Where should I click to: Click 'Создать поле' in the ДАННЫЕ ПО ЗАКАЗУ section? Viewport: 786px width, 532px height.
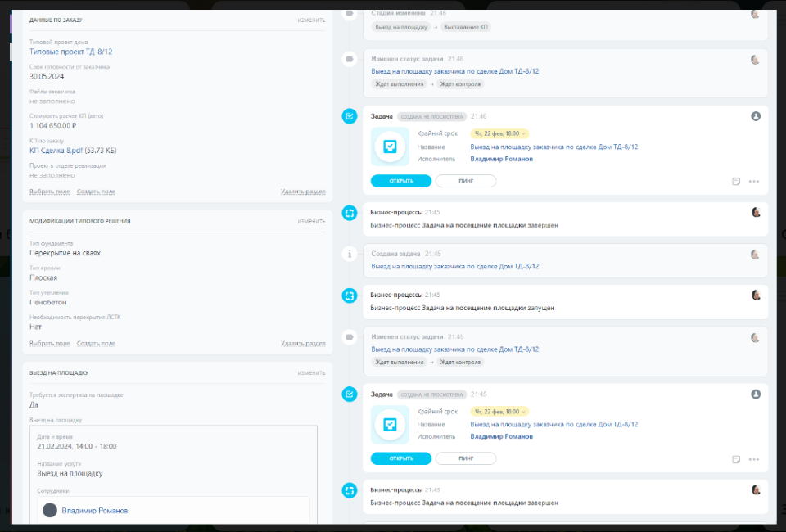pyautogui.click(x=96, y=192)
